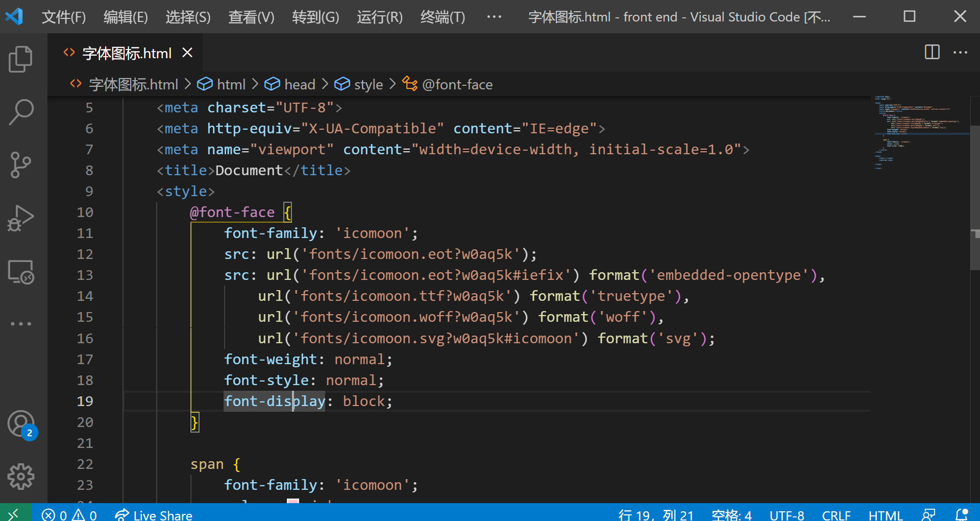Open the Source Control panel
The width and height of the screenshot is (980, 521).
point(21,164)
